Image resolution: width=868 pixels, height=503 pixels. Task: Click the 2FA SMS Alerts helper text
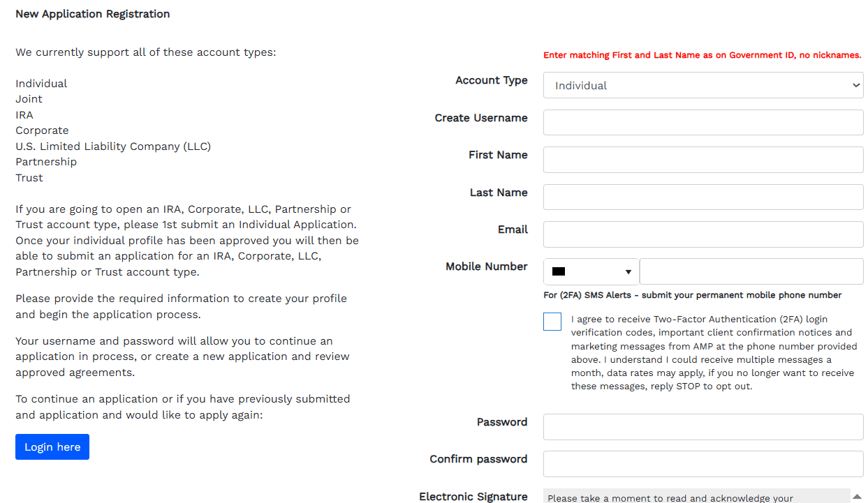pos(692,294)
